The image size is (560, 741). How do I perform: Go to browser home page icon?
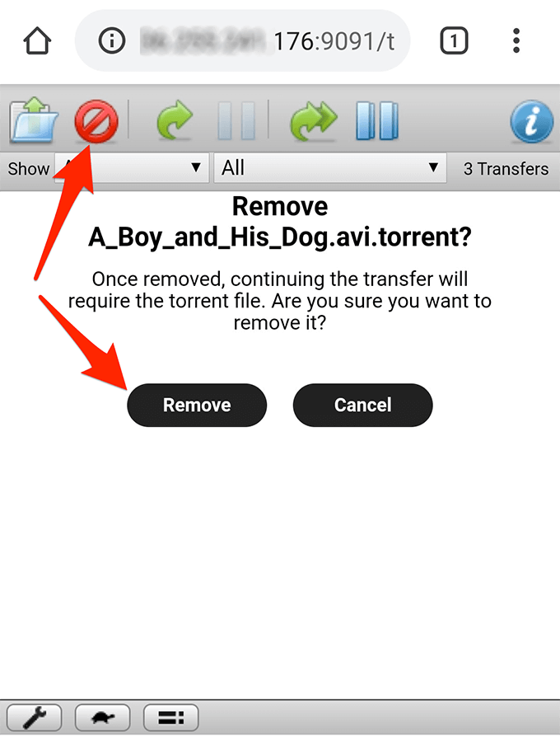pos(37,40)
